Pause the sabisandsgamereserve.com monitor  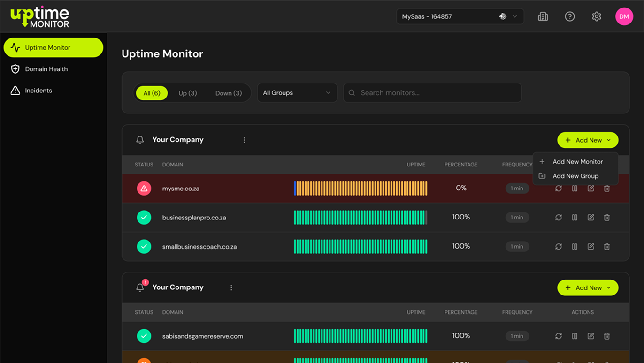click(x=575, y=336)
